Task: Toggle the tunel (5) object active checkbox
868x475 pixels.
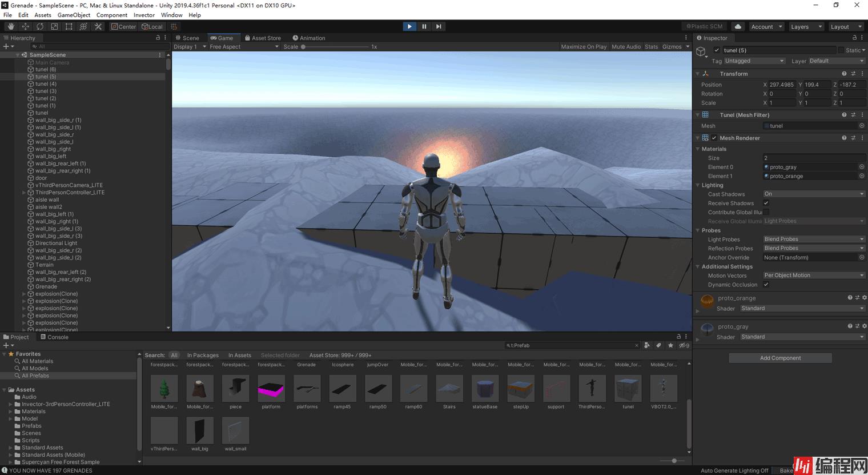Action: pos(717,50)
